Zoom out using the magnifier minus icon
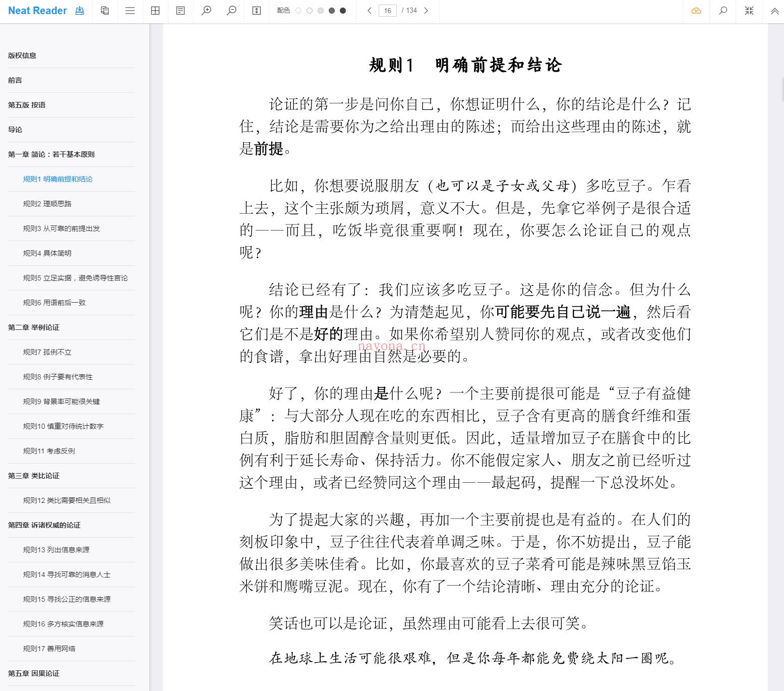 pos(231,11)
